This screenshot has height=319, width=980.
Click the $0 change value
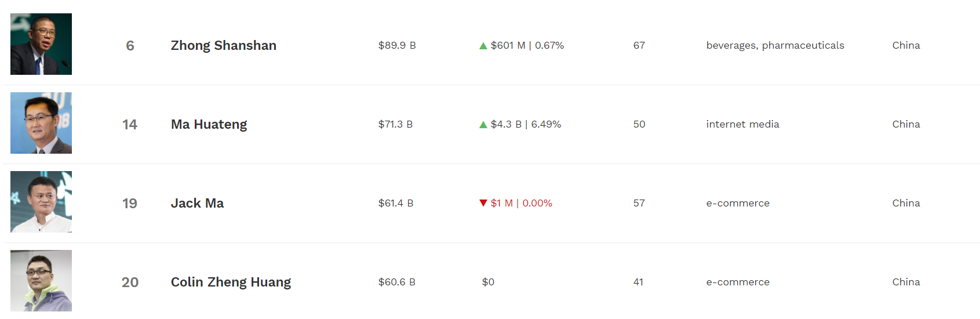[488, 282]
